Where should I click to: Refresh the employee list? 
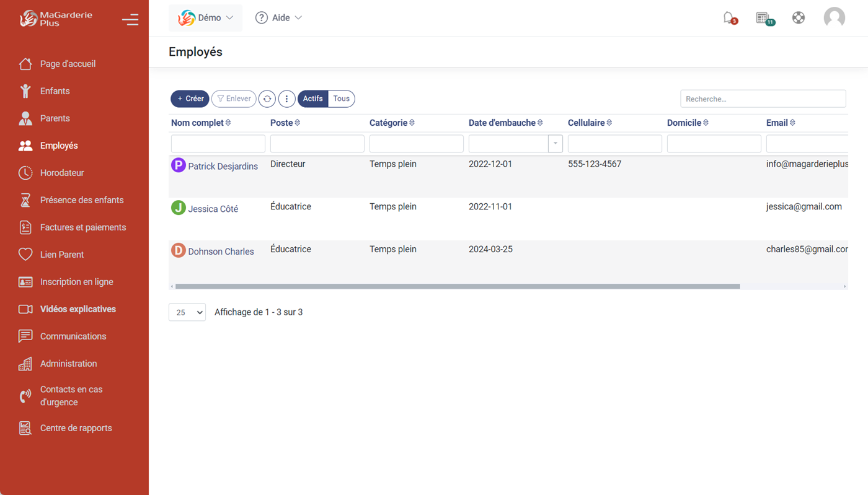[267, 99]
